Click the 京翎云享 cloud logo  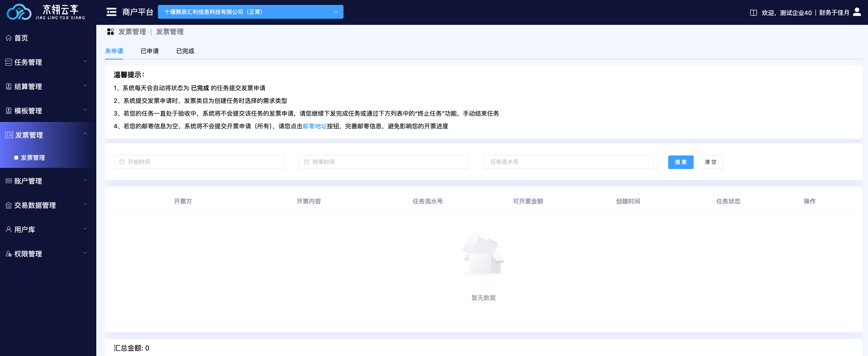[x=19, y=12]
